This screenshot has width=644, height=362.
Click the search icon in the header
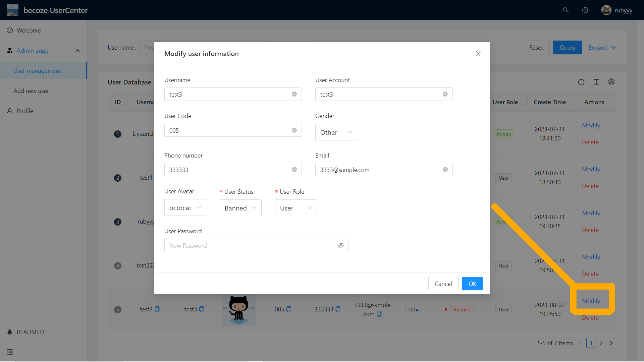pyautogui.click(x=566, y=10)
